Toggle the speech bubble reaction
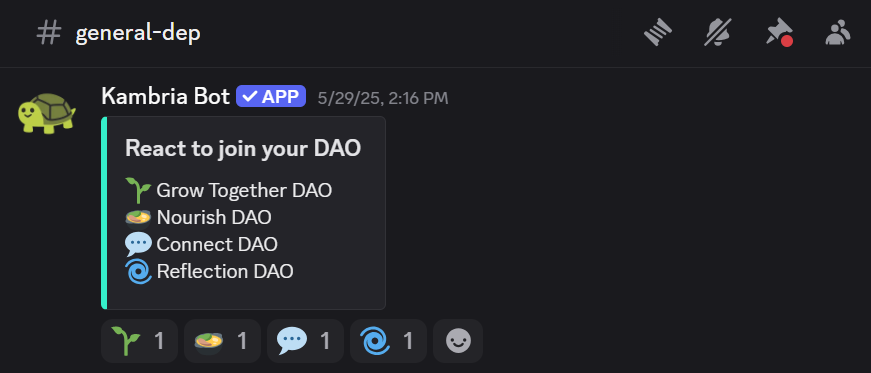Screen dimensions: 871x373 tap(306, 341)
